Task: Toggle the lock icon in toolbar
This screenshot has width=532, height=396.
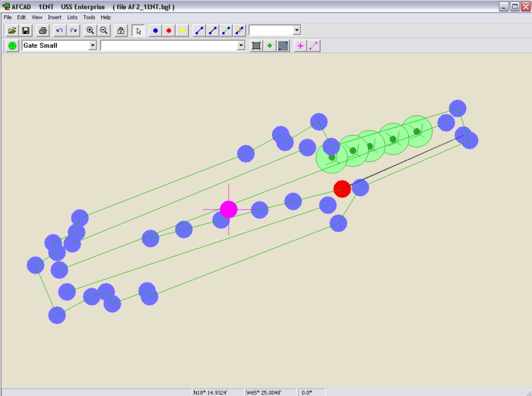Action: (120, 31)
